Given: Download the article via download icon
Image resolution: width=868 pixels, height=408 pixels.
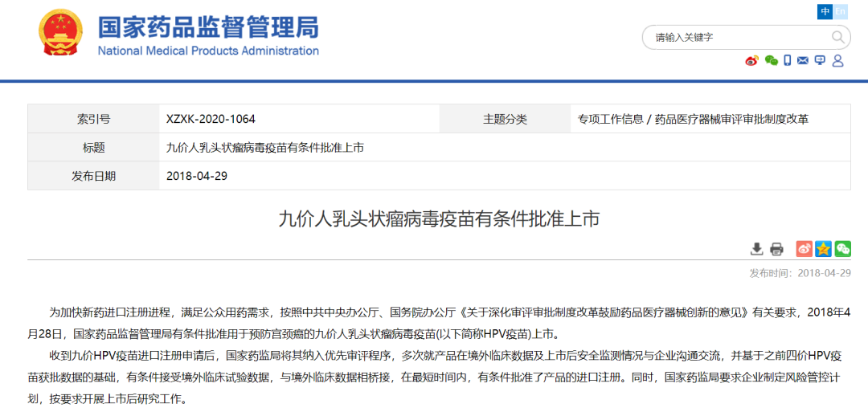Looking at the screenshot, I should click(x=757, y=249).
